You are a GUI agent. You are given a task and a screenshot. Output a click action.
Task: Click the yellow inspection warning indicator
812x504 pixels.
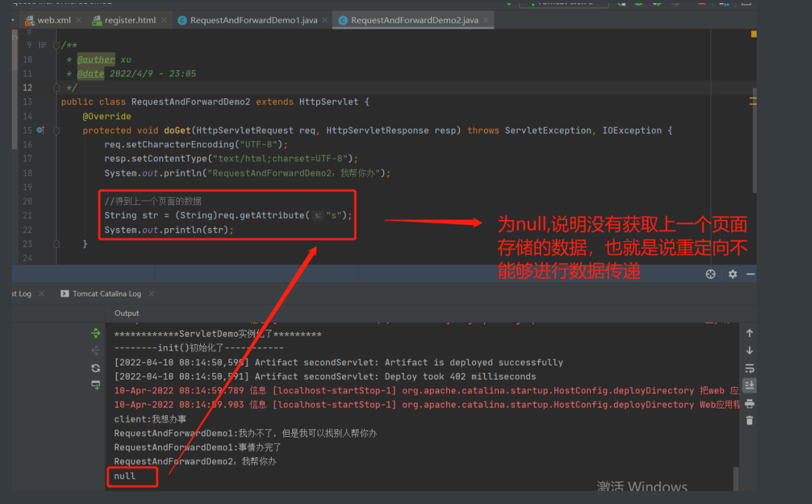(x=754, y=35)
